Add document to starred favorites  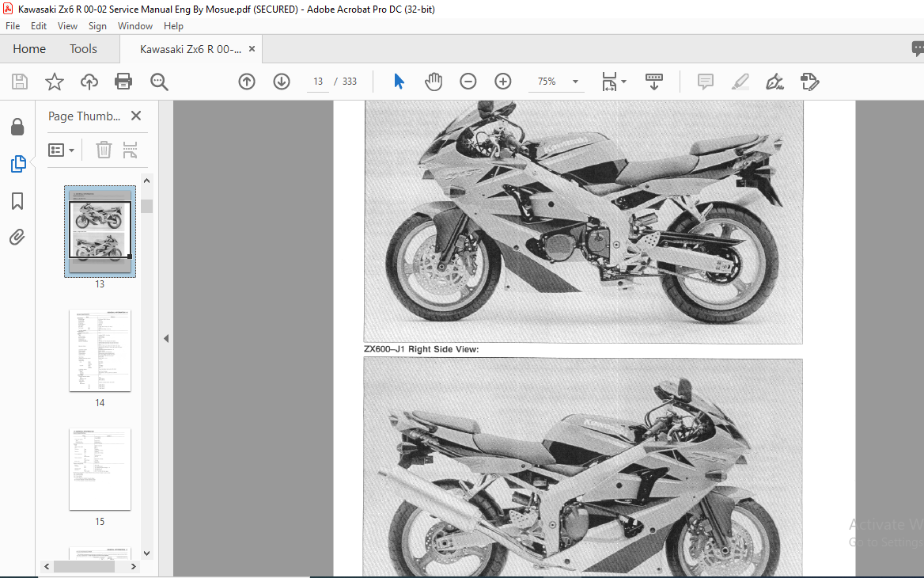point(55,82)
